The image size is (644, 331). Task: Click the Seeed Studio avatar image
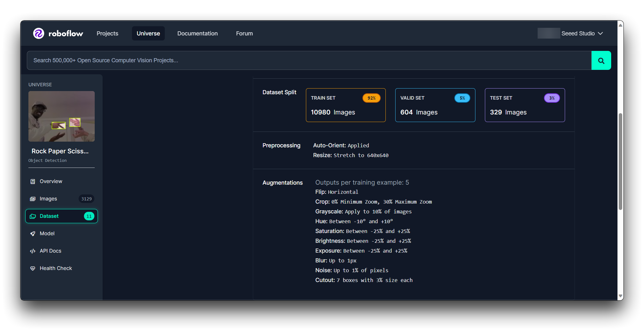point(549,33)
